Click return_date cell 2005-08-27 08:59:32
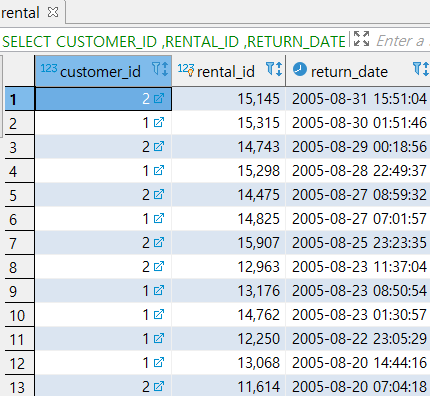Image resolution: width=430 pixels, height=396 pixels. (x=358, y=195)
